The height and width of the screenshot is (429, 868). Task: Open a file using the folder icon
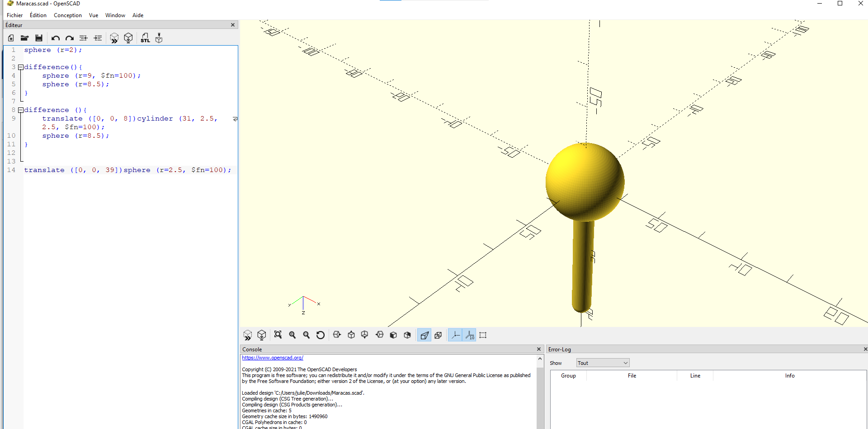click(24, 38)
